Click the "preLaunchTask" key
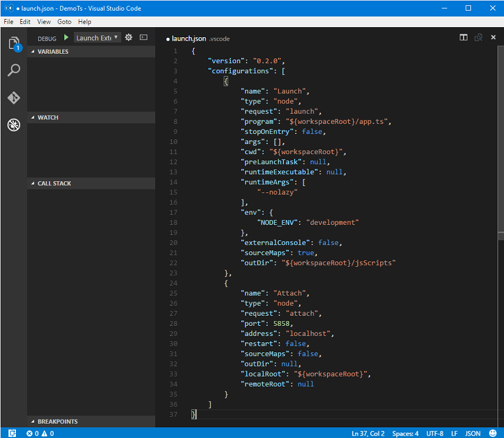The image size is (504, 438). coord(271,162)
